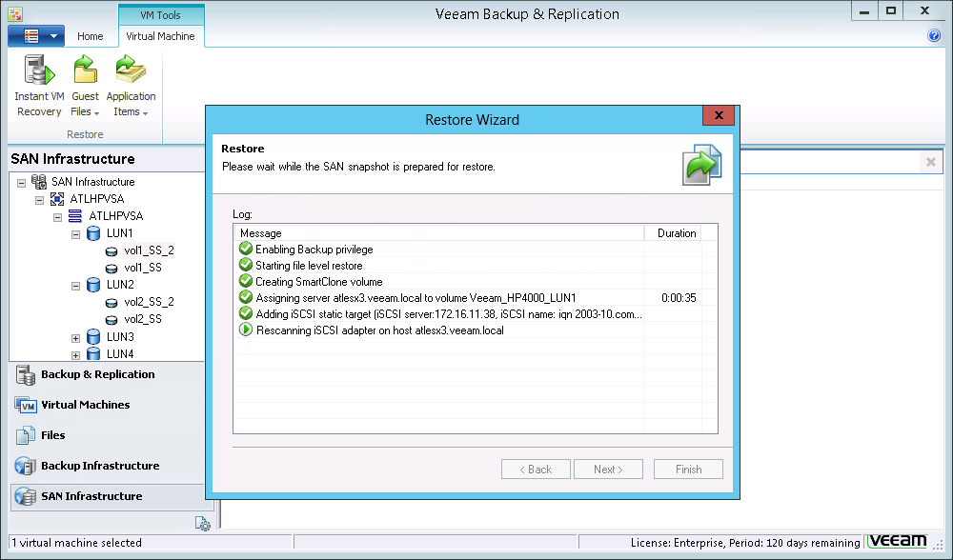Select 'Creating SmartClone volume' log row
953x560 pixels.
coord(476,282)
